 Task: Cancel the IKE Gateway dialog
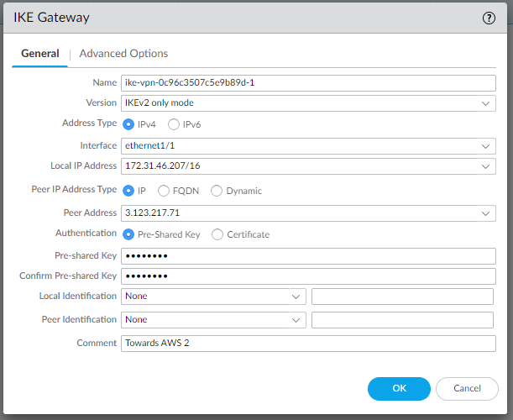467,388
